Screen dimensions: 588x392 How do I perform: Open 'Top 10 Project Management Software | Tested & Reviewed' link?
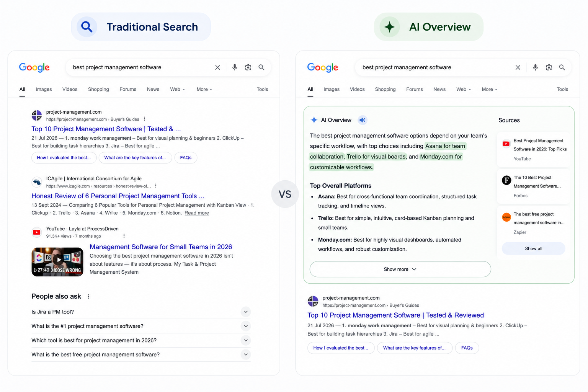396,315
